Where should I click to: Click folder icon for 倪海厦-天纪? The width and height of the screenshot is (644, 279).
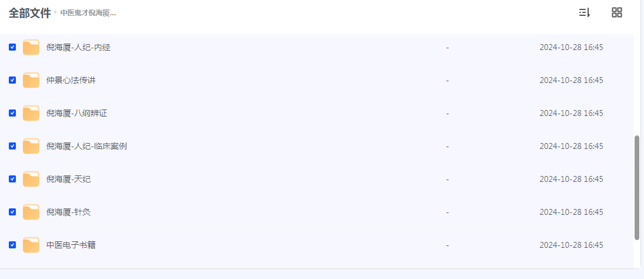[x=31, y=179]
